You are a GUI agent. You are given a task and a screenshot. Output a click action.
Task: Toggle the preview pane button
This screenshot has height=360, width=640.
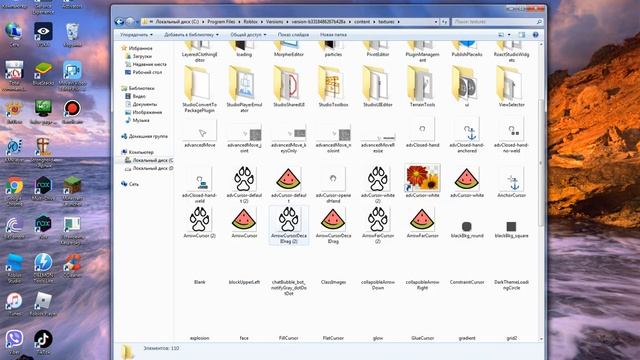click(x=522, y=35)
